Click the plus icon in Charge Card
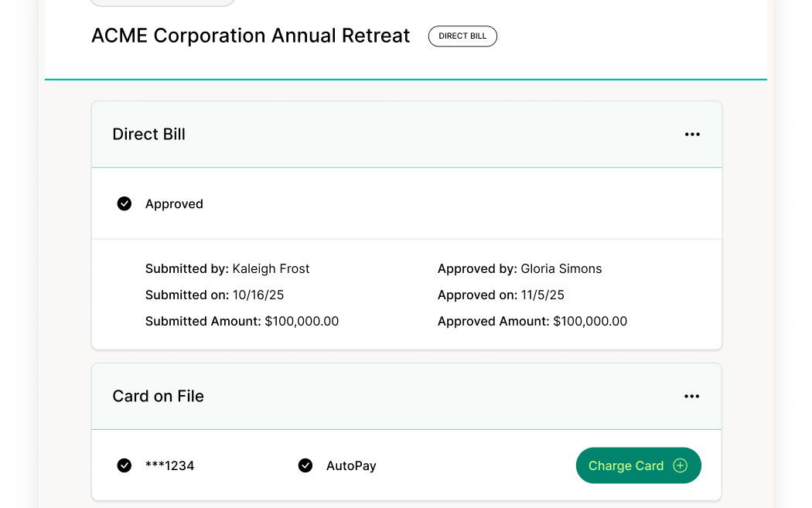 pos(681,465)
